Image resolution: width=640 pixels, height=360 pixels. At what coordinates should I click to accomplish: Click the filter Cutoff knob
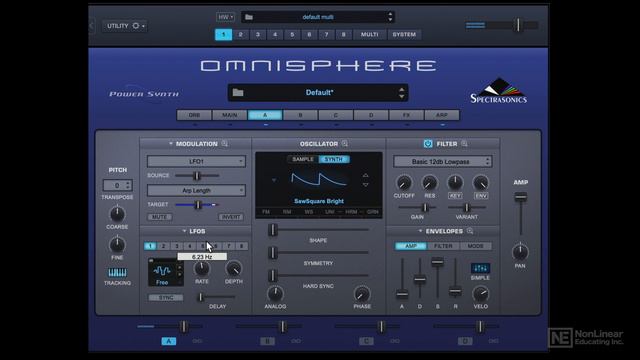(x=404, y=183)
